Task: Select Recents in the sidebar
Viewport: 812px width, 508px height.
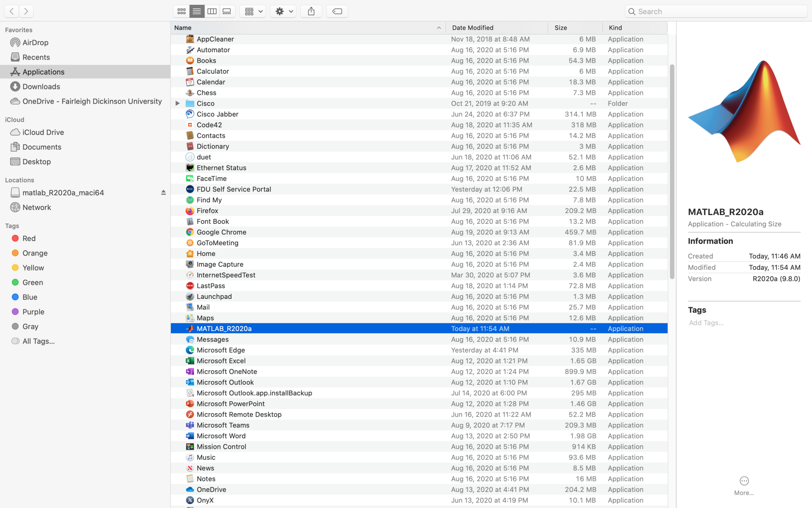Action: pyautogui.click(x=85, y=57)
